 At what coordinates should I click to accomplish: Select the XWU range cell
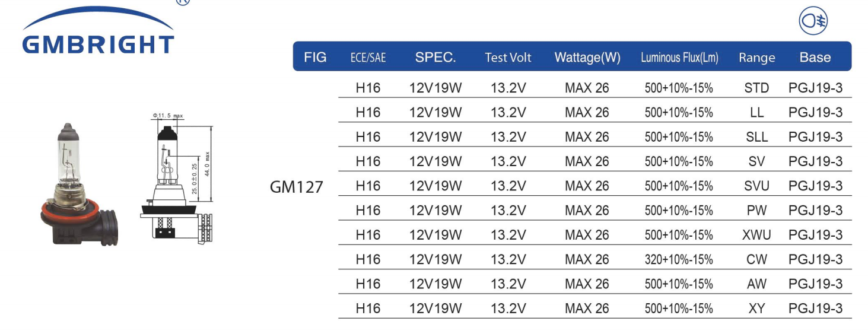757,235
